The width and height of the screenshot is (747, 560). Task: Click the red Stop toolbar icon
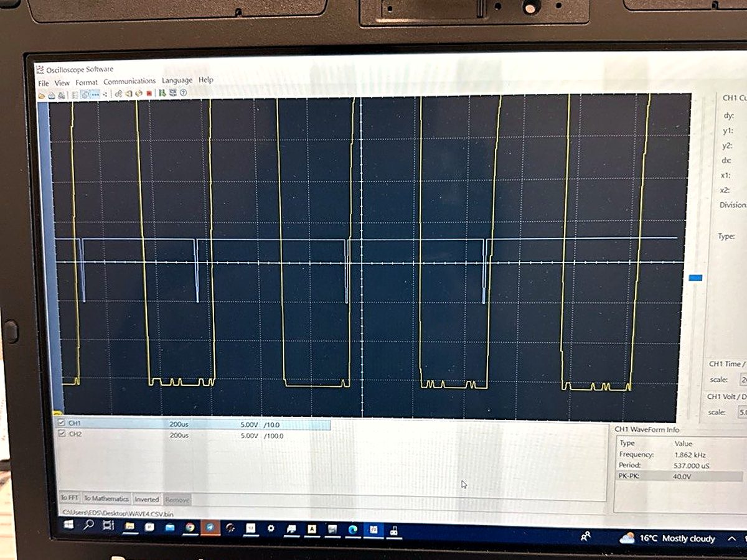(149, 93)
